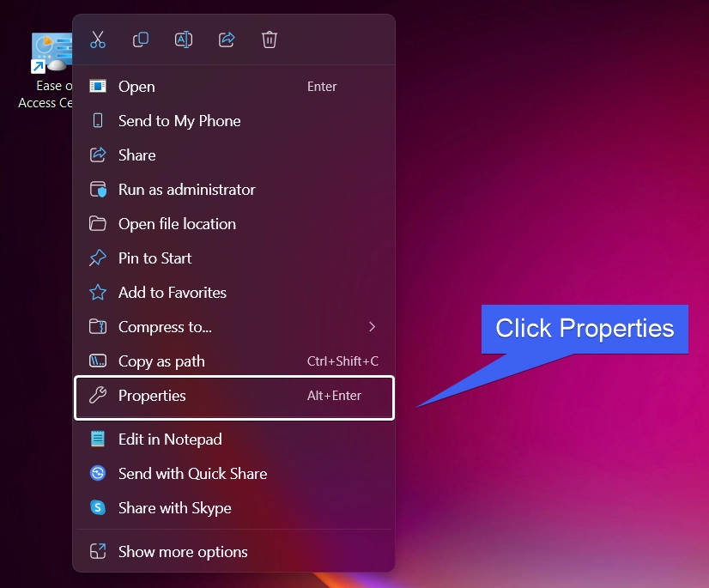This screenshot has width=709, height=588.
Task: Click the Share arrow icon in top row
Action: pos(227,39)
